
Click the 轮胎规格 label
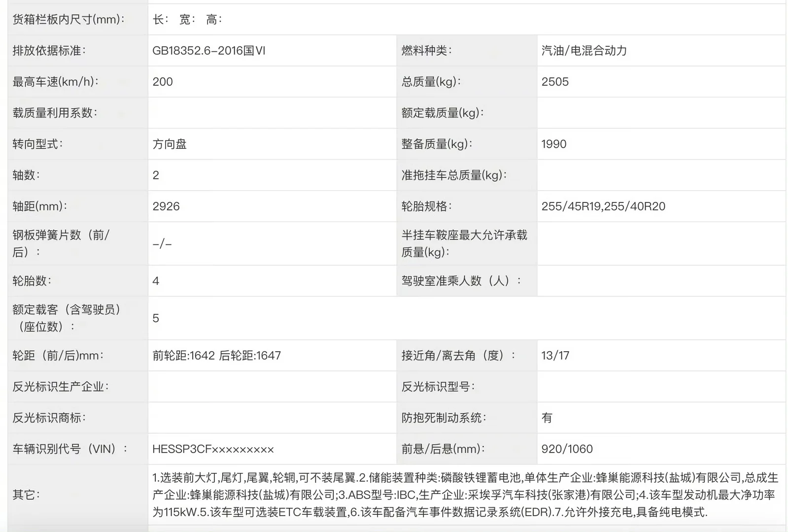[426, 206]
